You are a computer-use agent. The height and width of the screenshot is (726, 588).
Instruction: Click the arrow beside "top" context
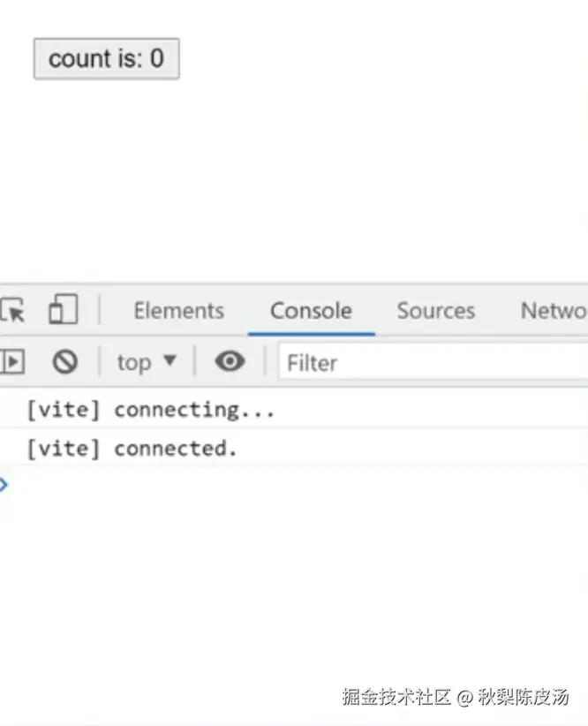coord(170,361)
